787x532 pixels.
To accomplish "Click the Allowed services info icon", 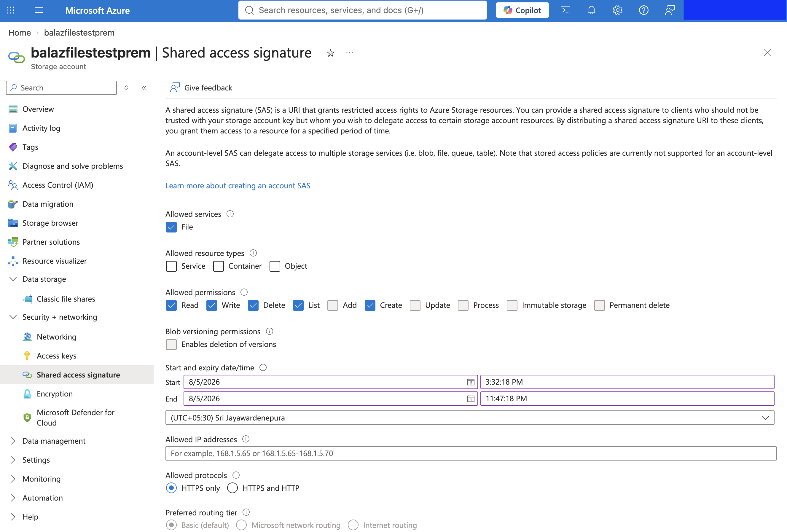I will click(230, 214).
